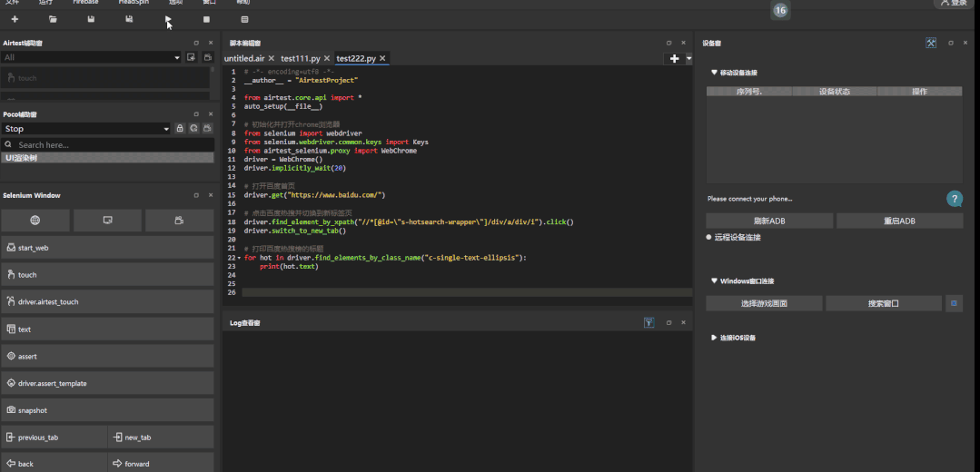Click the Save As toolbar icon
Image resolution: width=980 pixels, height=472 pixels.
[129, 19]
